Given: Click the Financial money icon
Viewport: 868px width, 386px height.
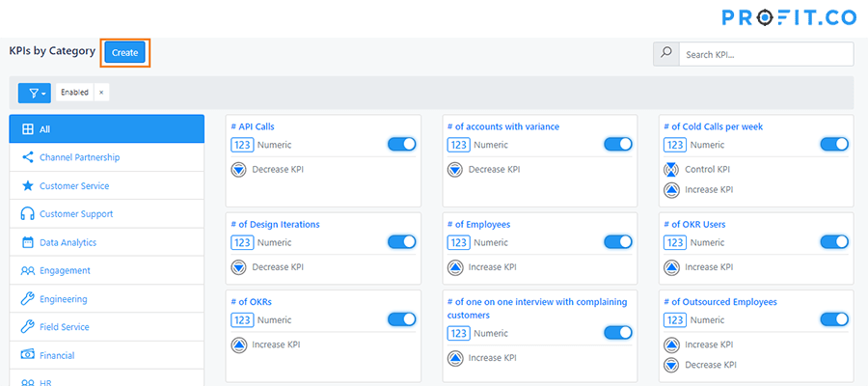Looking at the screenshot, I should pos(28,356).
